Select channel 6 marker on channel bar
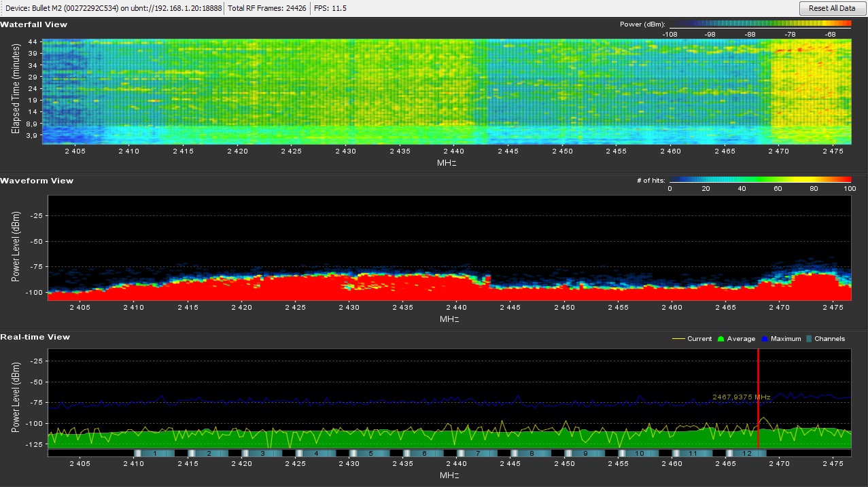Image resolution: width=868 pixels, height=487 pixels. [x=423, y=453]
